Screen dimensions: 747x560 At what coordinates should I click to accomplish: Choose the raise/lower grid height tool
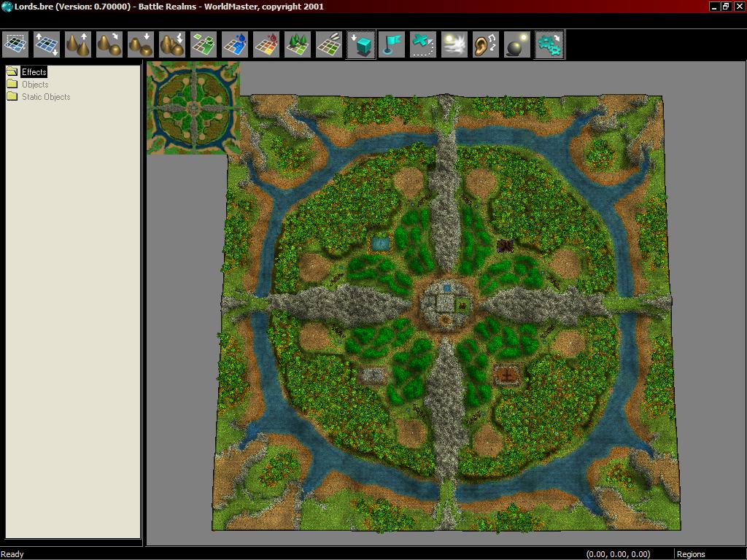[47, 44]
